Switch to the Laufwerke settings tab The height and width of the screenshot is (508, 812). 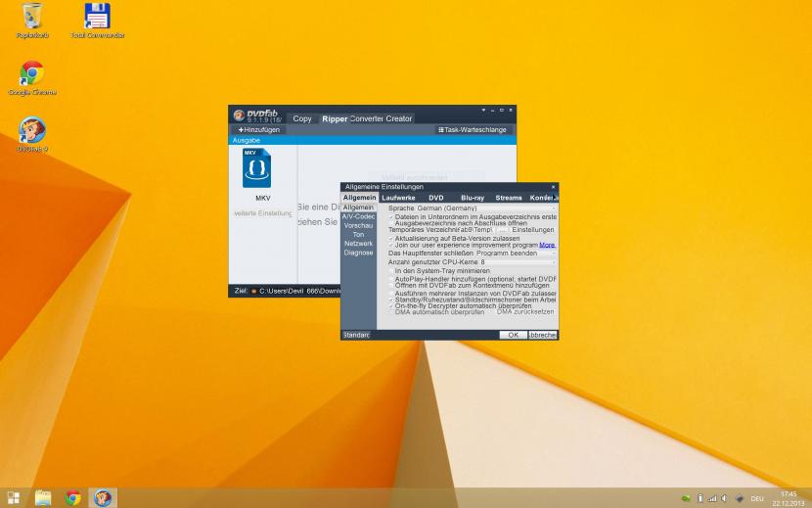pos(398,198)
